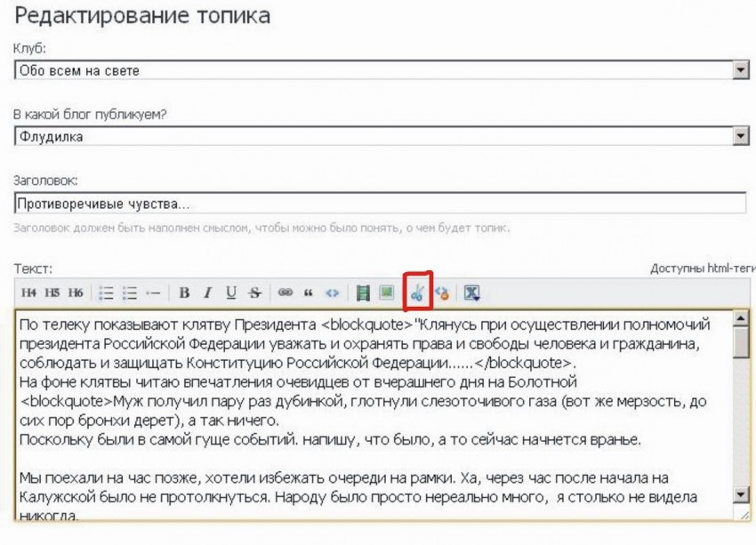Select the H6 heading button

tap(76, 292)
